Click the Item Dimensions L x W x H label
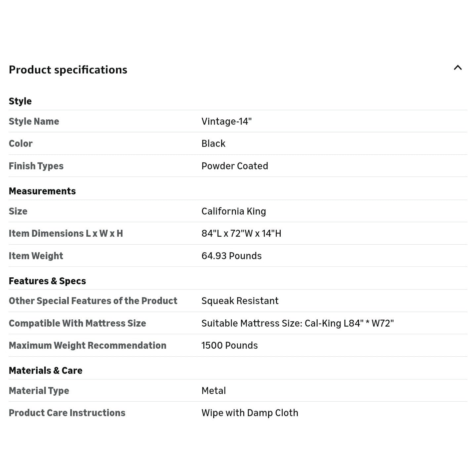The image size is (476, 476). tap(66, 233)
